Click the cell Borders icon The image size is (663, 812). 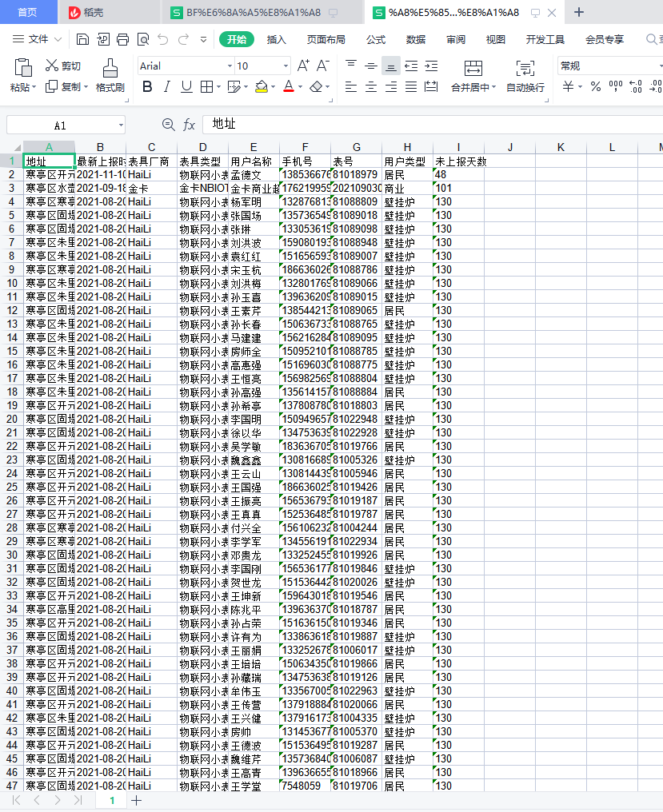[x=206, y=86]
